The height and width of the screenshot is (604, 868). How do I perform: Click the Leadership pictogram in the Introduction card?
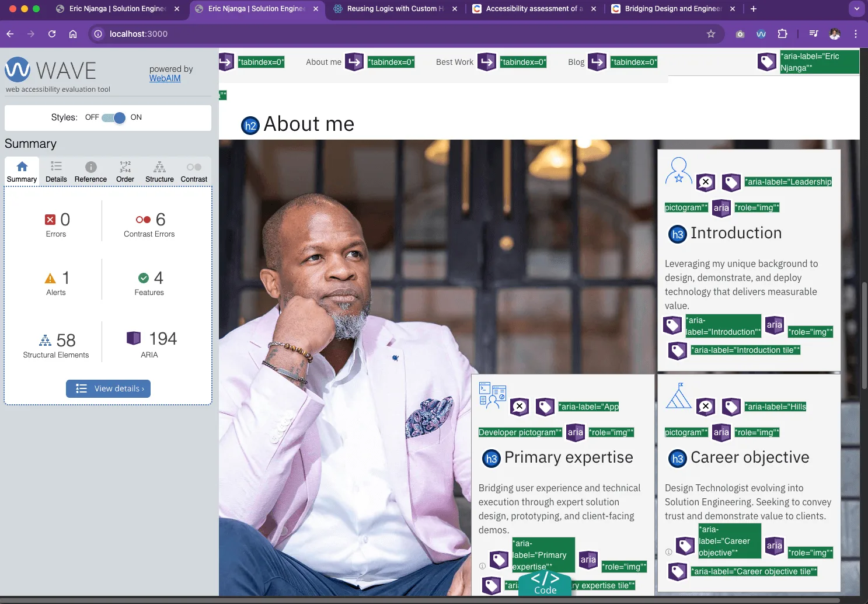678,171
